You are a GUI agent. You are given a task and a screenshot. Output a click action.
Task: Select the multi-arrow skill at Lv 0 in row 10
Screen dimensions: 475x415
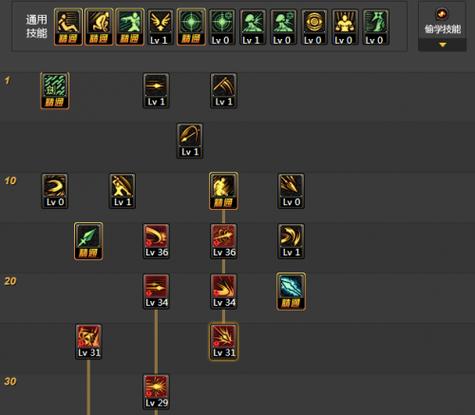tap(291, 191)
